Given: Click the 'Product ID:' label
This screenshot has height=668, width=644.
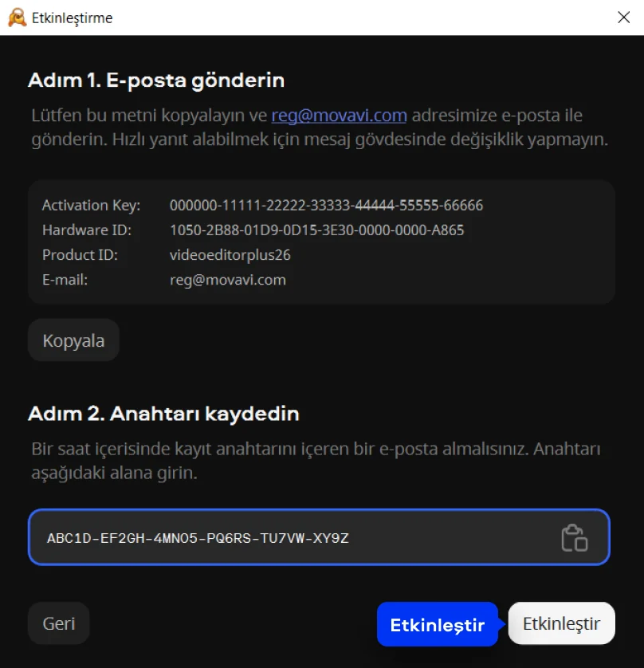Looking at the screenshot, I should pos(80,255).
